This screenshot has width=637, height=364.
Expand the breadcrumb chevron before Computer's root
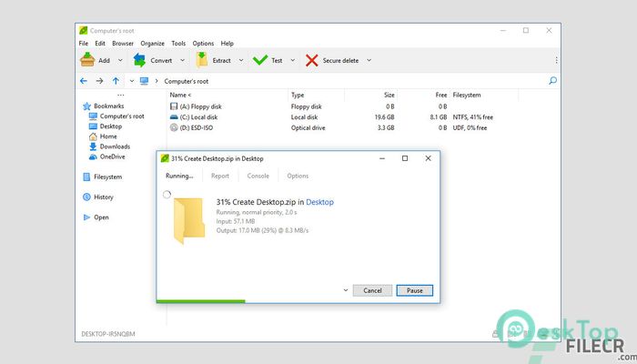click(x=157, y=81)
